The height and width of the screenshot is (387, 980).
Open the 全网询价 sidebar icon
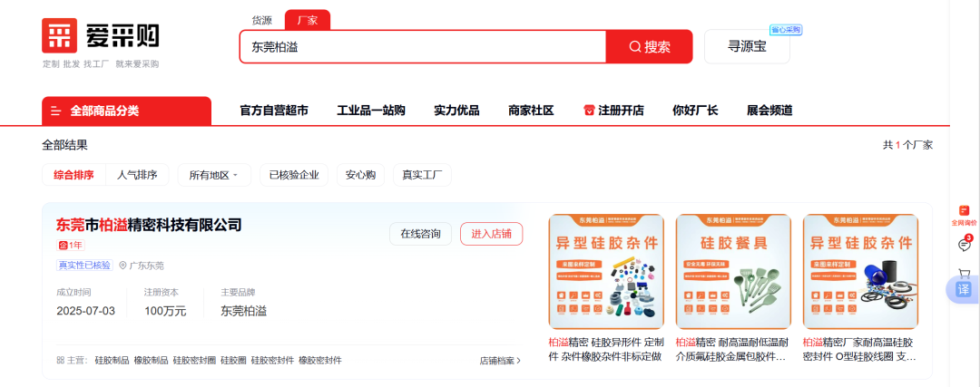(x=963, y=216)
